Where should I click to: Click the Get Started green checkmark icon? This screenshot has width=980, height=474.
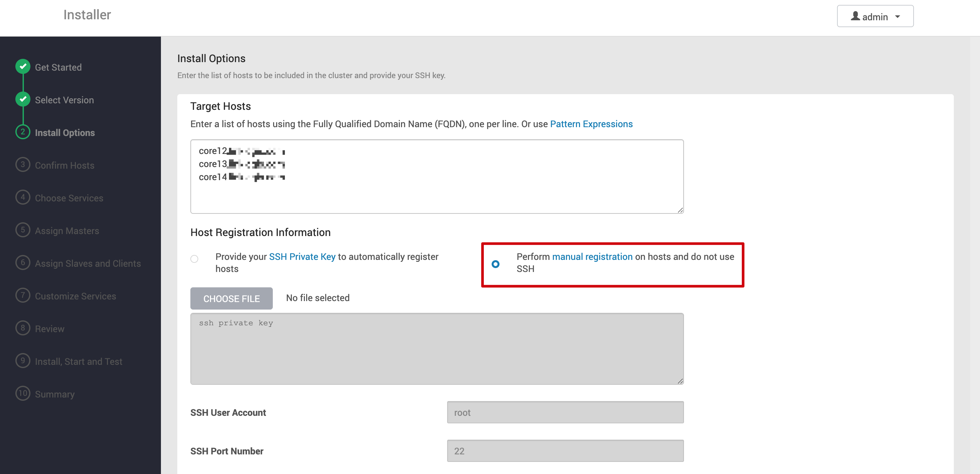coord(23,66)
